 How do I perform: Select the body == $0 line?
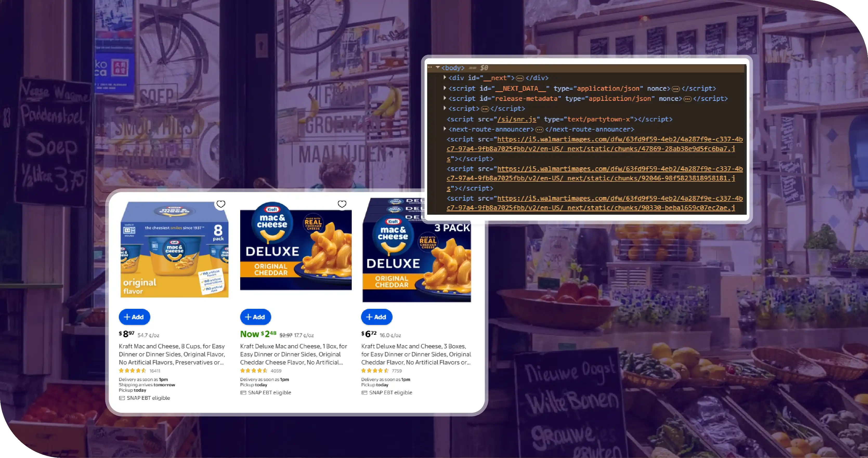click(x=586, y=68)
